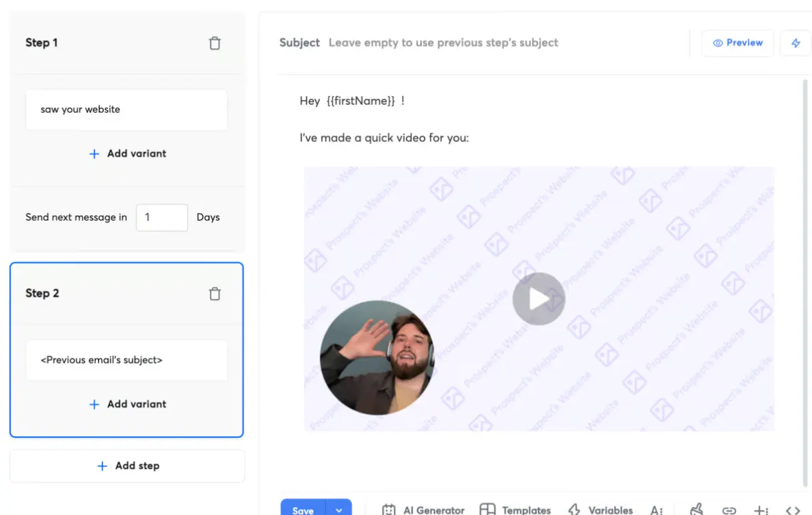Viewport: 812px width, 515px height.
Task: Open the AI Generator tool
Action: [423, 510]
